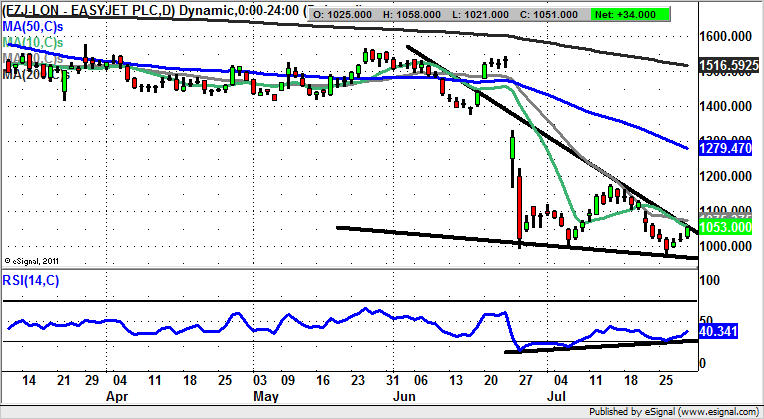The image size is (764, 419).
Task: Click the Jun label on time axis
Action: tap(406, 395)
